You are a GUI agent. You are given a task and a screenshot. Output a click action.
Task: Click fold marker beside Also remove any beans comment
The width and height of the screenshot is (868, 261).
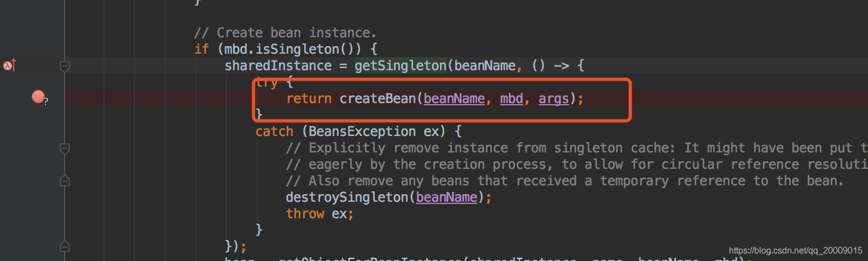tap(65, 180)
